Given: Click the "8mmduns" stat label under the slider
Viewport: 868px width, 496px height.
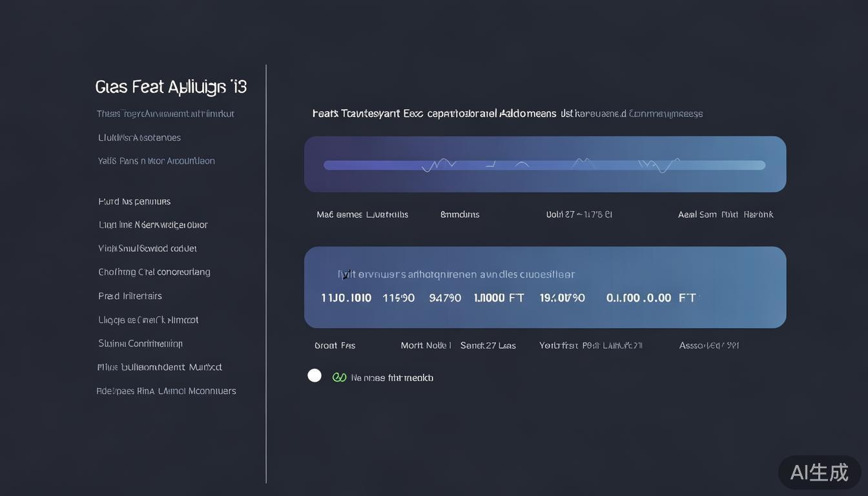Looking at the screenshot, I should click(x=459, y=214).
